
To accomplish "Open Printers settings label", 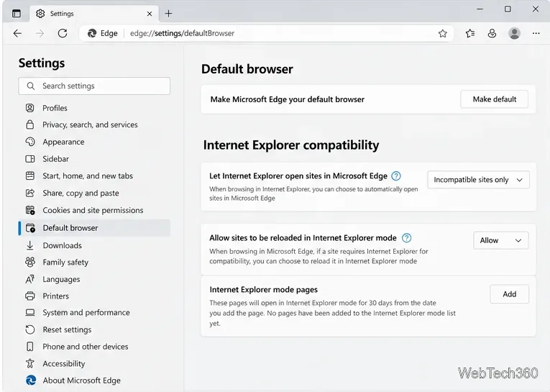I will click(x=56, y=296).
